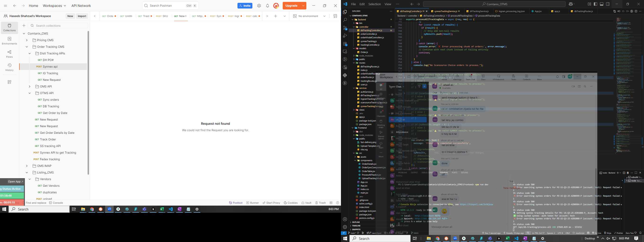The width and height of the screenshot is (644, 242).
Task: Switch to the PORTS panel tab
Action: coord(454,173)
